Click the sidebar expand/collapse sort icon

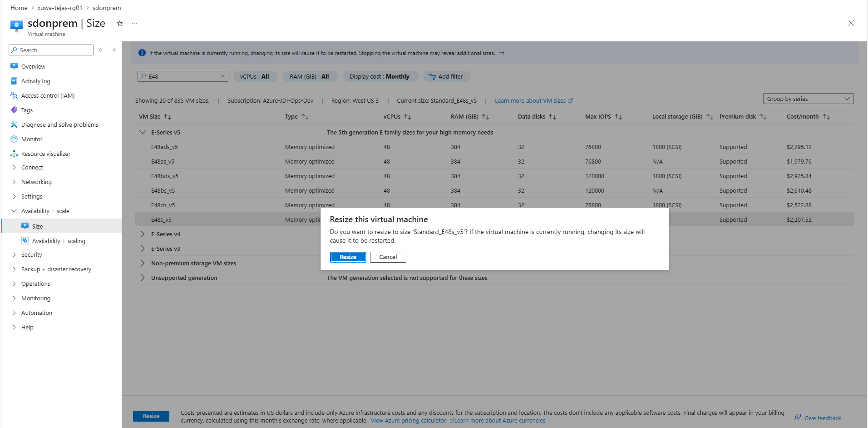tap(101, 50)
